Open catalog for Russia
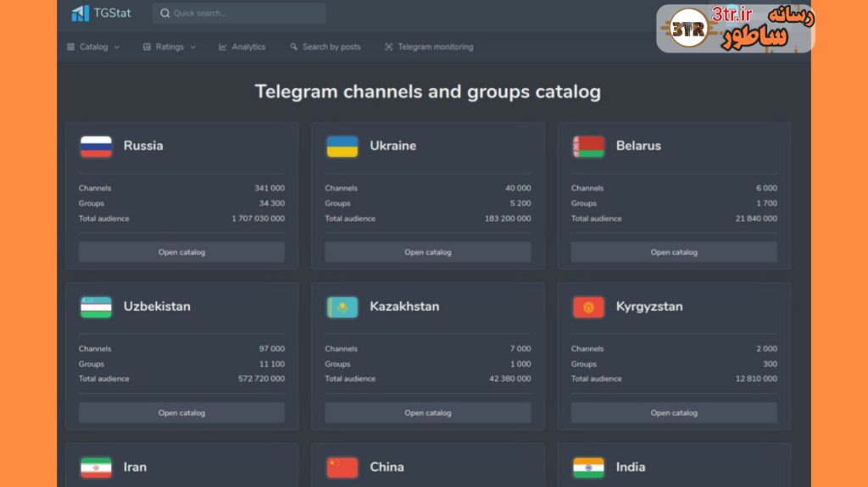868x487 pixels. tap(181, 252)
